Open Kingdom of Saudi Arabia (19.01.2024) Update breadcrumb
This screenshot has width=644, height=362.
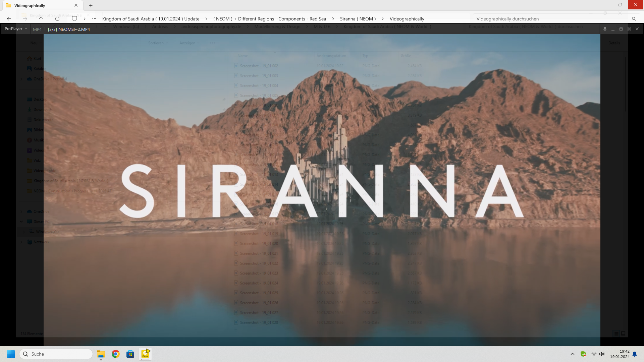pos(151,19)
